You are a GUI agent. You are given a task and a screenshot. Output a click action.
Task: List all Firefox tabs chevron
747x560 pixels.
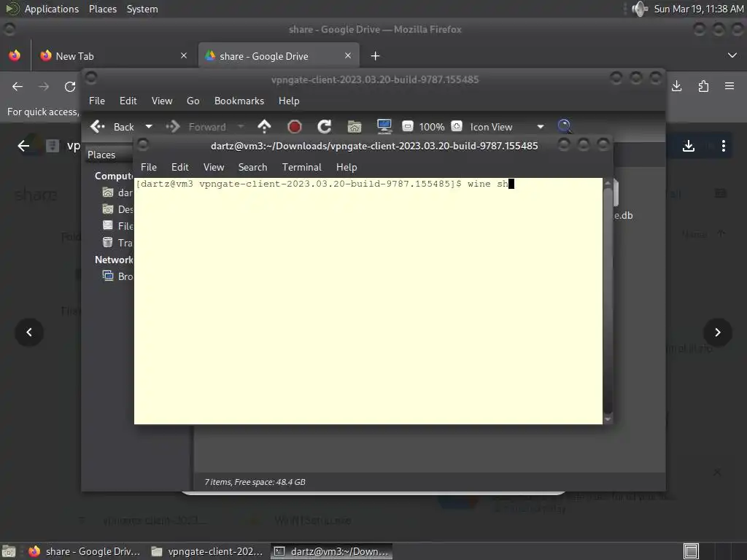732,55
